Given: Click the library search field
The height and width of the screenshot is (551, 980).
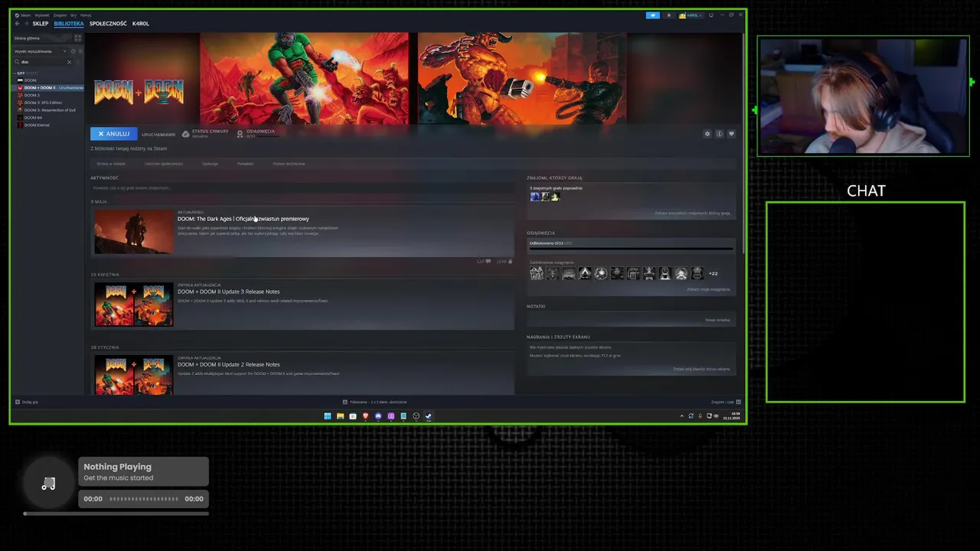Looking at the screenshot, I should [43, 62].
